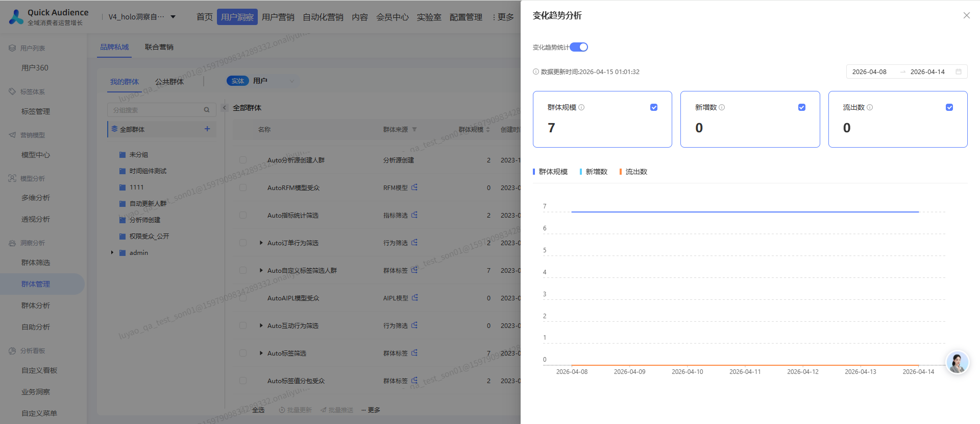Open the V4_holo workspace dropdown
This screenshot has height=424, width=980.
click(x=142, y=17)
